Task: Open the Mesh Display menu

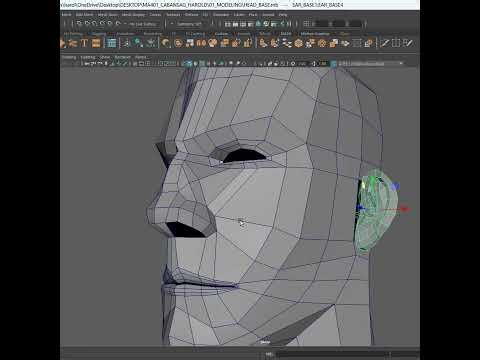Action: [x=133, y=15]
